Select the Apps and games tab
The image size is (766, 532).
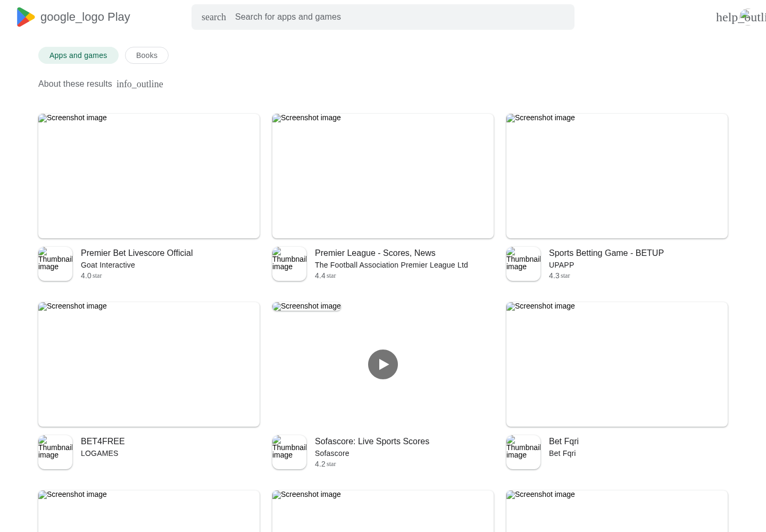[78, 55]
